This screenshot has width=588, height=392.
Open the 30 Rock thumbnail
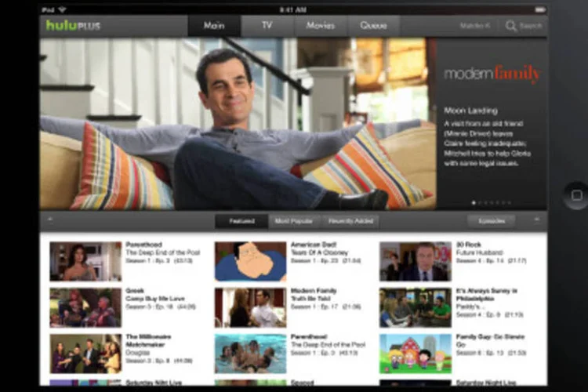click(416, 261)
